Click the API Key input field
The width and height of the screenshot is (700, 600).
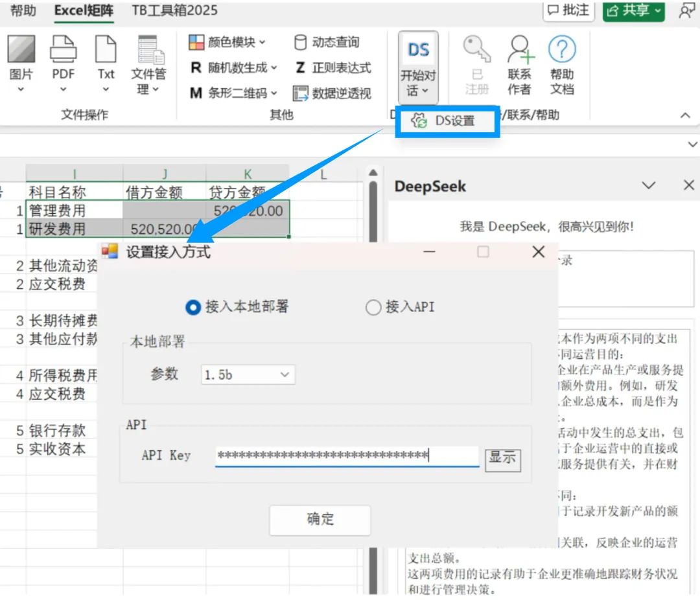347,456
